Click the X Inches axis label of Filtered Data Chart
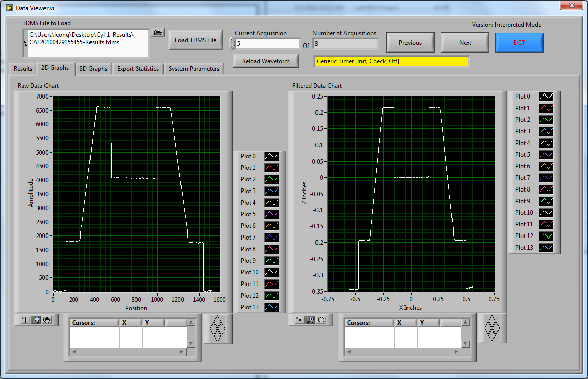This screenshot has width=588, height=379. (x=410, y=308)
